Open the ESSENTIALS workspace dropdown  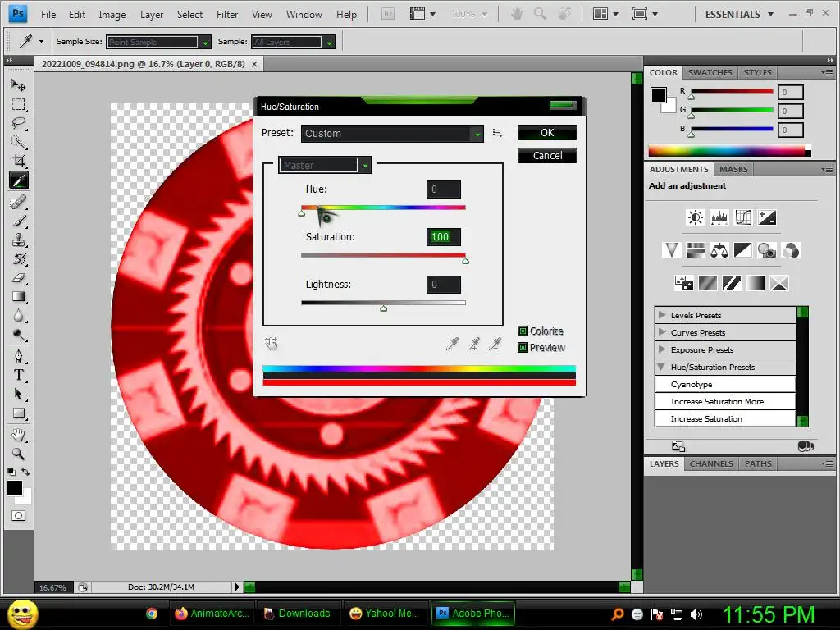click(739, 15)
